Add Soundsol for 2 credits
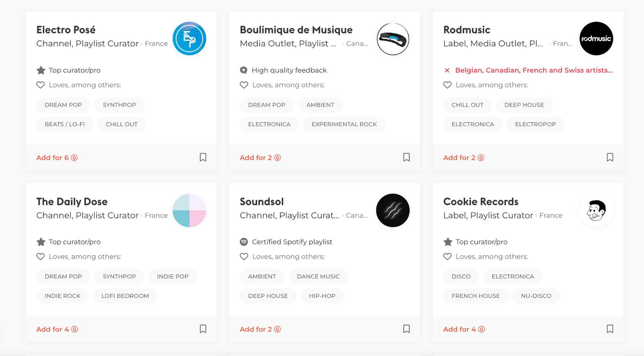 point(260,329)
